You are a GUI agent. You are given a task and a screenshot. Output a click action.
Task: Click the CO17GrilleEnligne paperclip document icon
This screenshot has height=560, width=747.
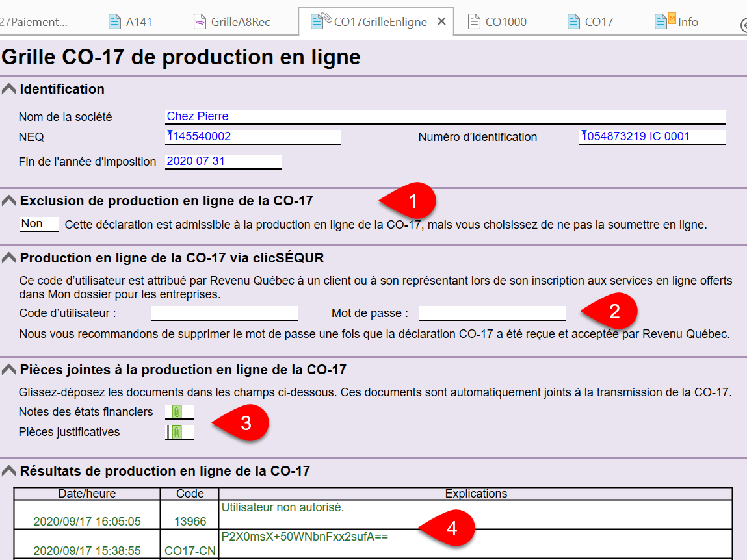coord(320,21)
